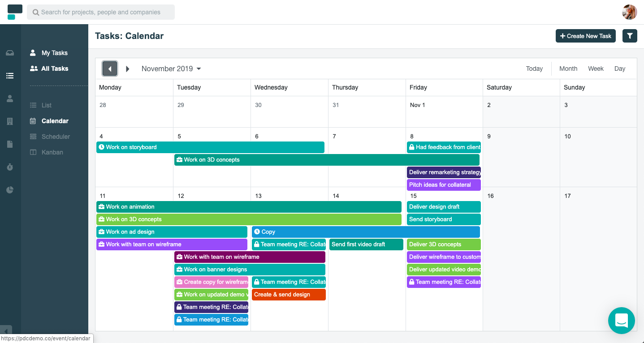The height and width of the screenshot is (343, 644).
Task: Switch to Scheduler view
Action: pyautogui.click(x=56, y=137)
